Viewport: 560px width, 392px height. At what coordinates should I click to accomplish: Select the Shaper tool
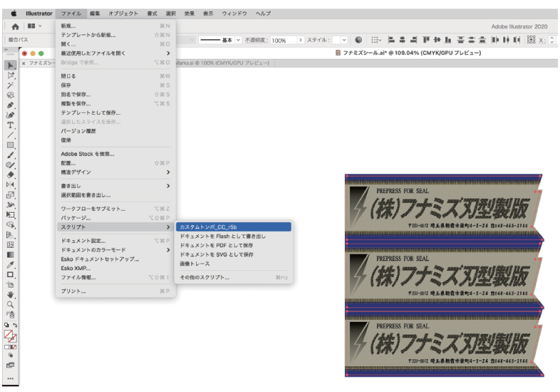[10, 165]
